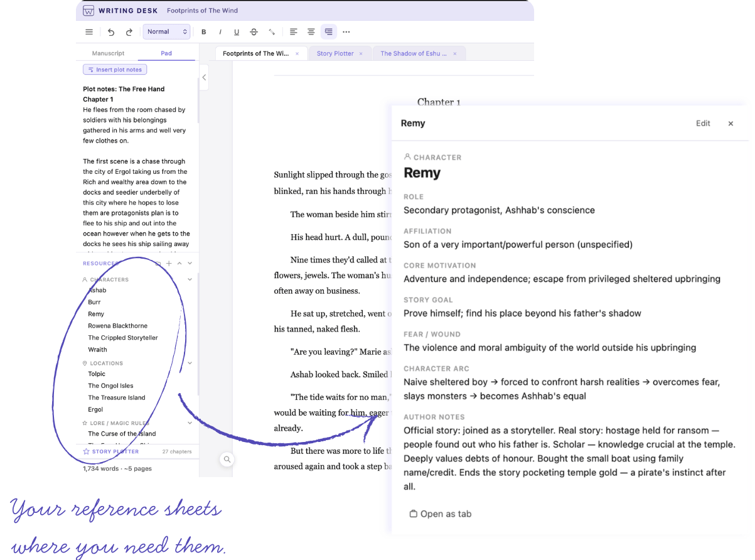This screenshot has height=560, width=755.
Task: Switch to the Pad tab
Action: click(x=166, y=53)
